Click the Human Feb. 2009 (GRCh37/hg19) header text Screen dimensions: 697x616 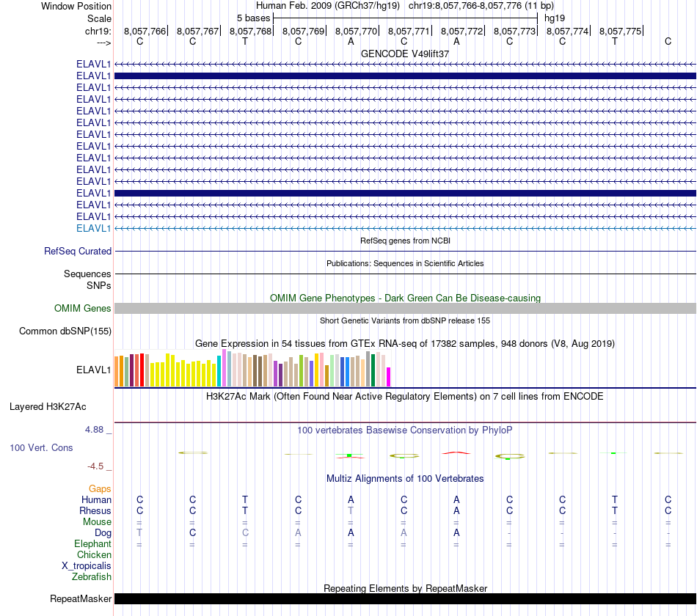click(x=328, y=6)
